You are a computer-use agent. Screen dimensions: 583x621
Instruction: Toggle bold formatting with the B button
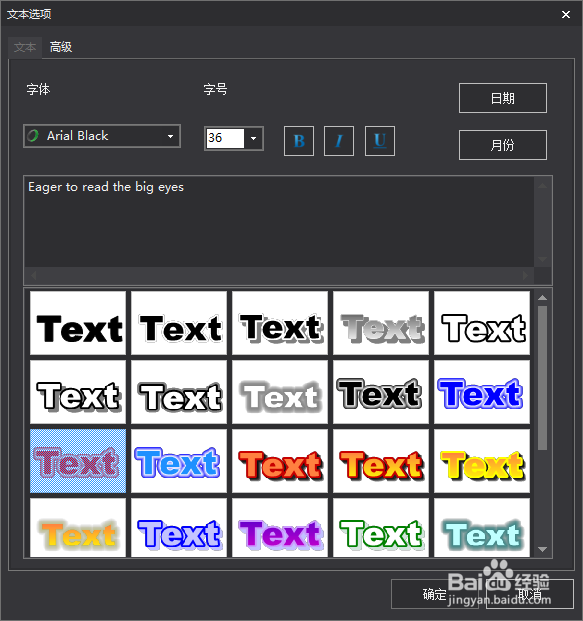coord(299,141)
